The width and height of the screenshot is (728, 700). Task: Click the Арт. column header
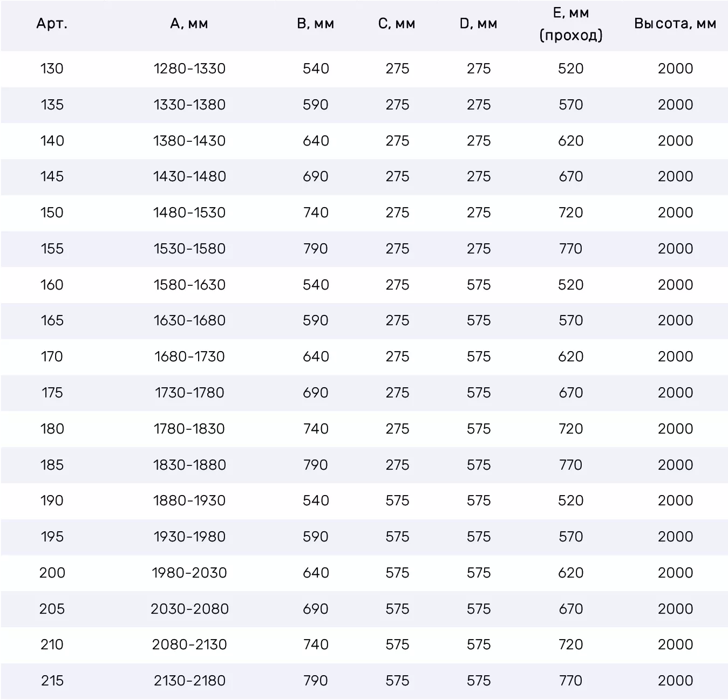coord(52,24)
